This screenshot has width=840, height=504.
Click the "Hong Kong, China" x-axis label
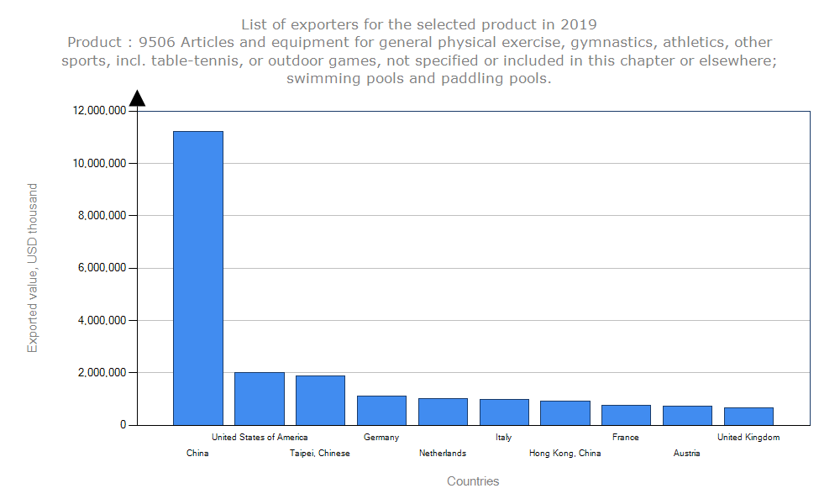564,454
